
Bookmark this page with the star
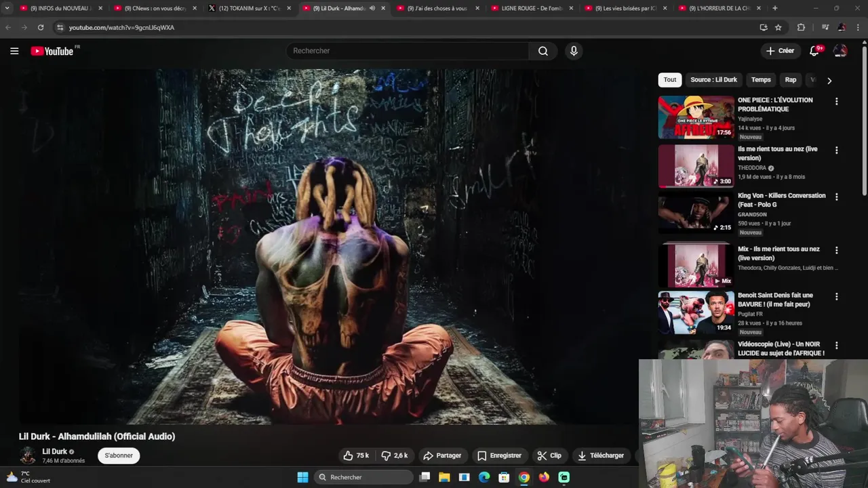click(x=778, y=27)
